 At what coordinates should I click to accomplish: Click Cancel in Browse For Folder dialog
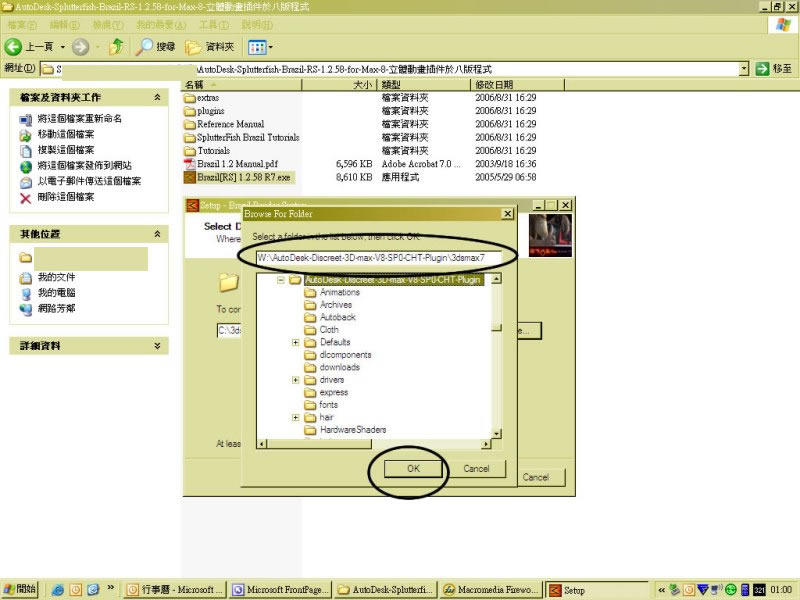pyautogui.click(x=477, y=469)
